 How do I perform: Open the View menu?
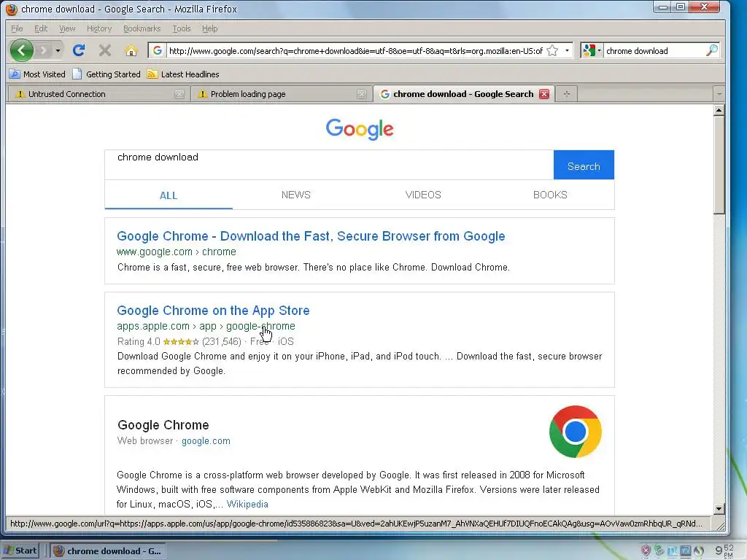pos(67,28)
